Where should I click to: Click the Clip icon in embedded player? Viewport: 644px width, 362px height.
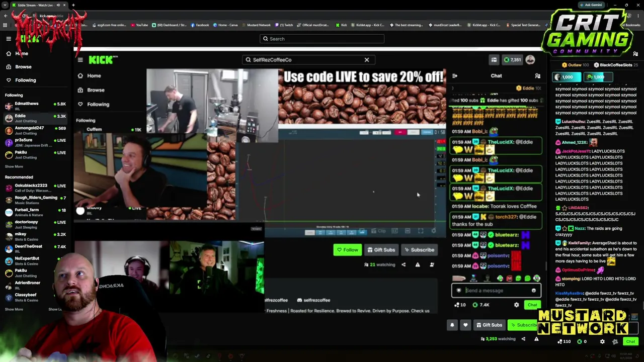[x=378, y=231]
